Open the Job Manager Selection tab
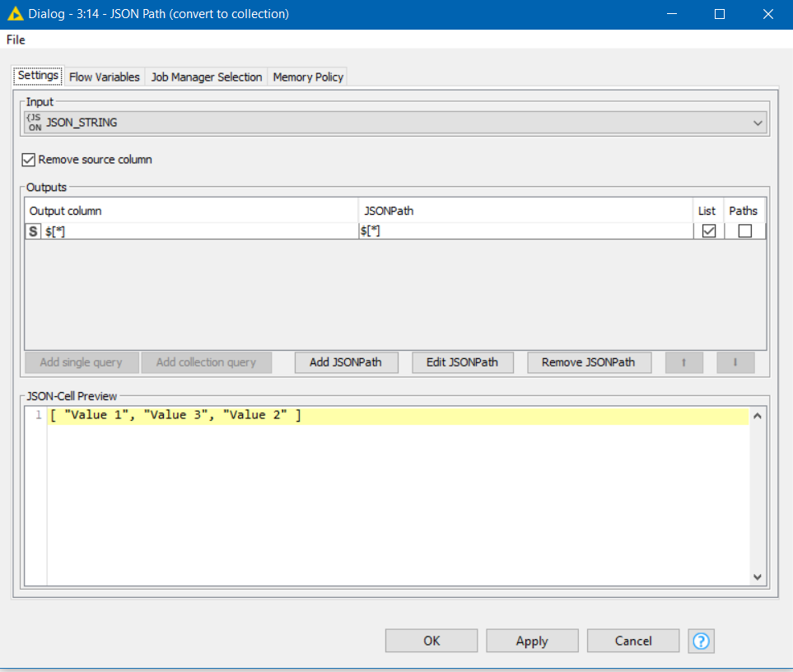Image resolution: width=793 pixels, height=672 pixels. click(207, 77)
